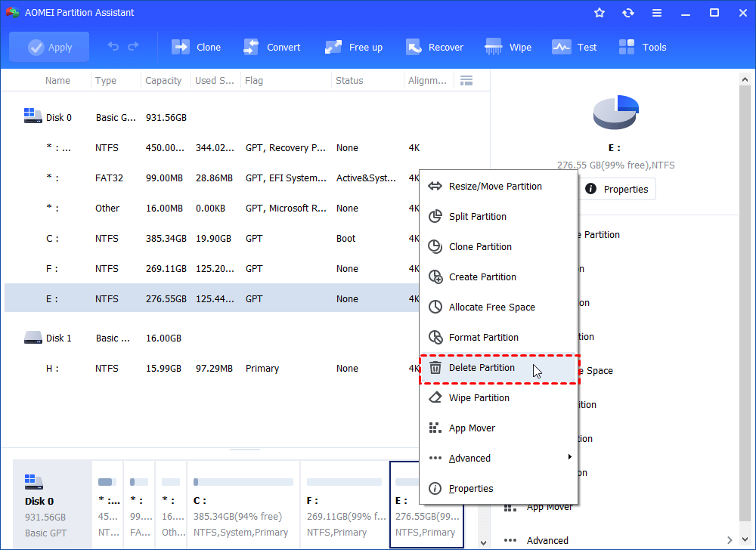Open the hamburger menu icon
Image resolution: width=756 pixels, height=550 pixels.
656,12
